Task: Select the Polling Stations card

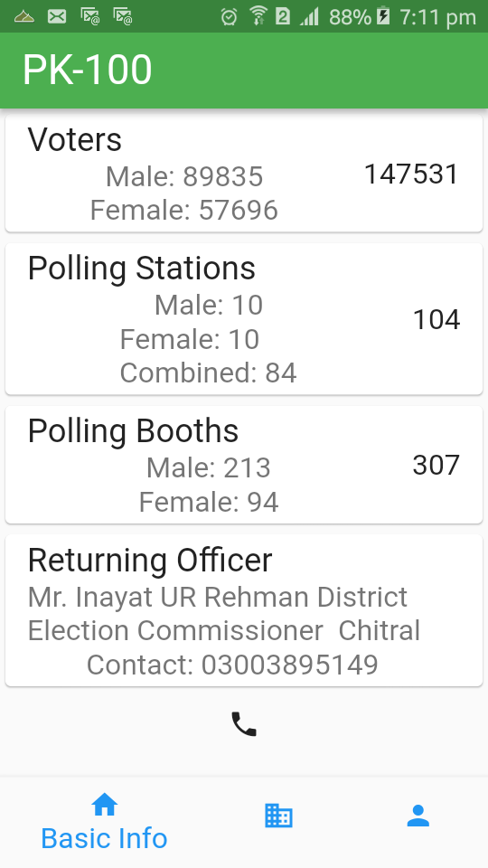Action: point(244,319)
